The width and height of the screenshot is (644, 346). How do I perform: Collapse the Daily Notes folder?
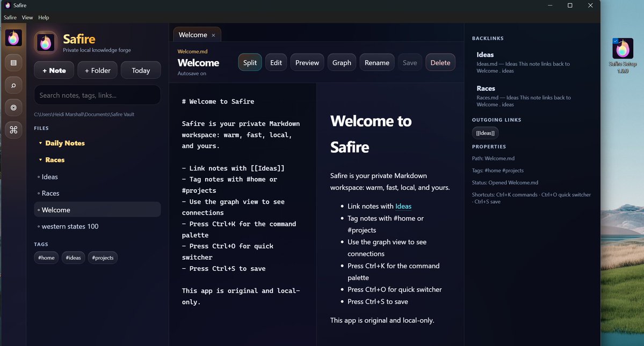coord(40,143)
